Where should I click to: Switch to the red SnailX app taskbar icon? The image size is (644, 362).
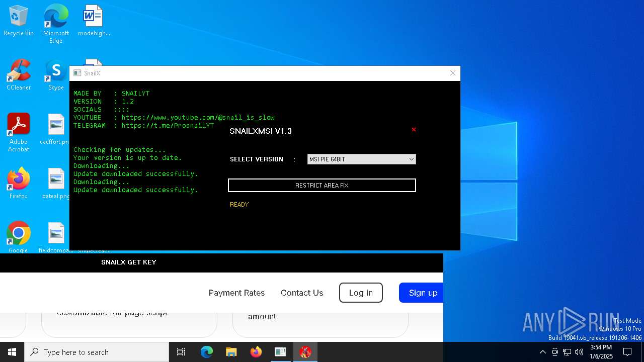[x=305, y=352]
